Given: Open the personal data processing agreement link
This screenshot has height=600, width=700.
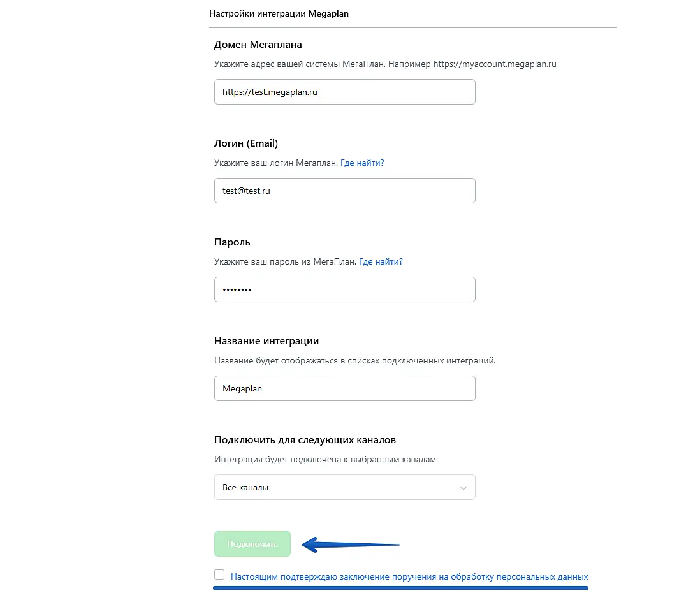Looking at the screenshot, I should 409,576.
